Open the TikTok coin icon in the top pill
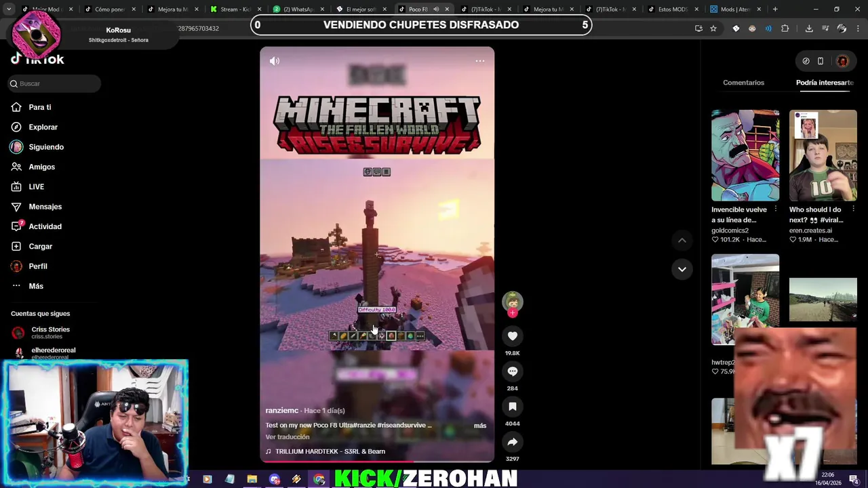Image resolution: width=868 pixels, height=488 pixels. pyautogui.click(x=806, y=61)
